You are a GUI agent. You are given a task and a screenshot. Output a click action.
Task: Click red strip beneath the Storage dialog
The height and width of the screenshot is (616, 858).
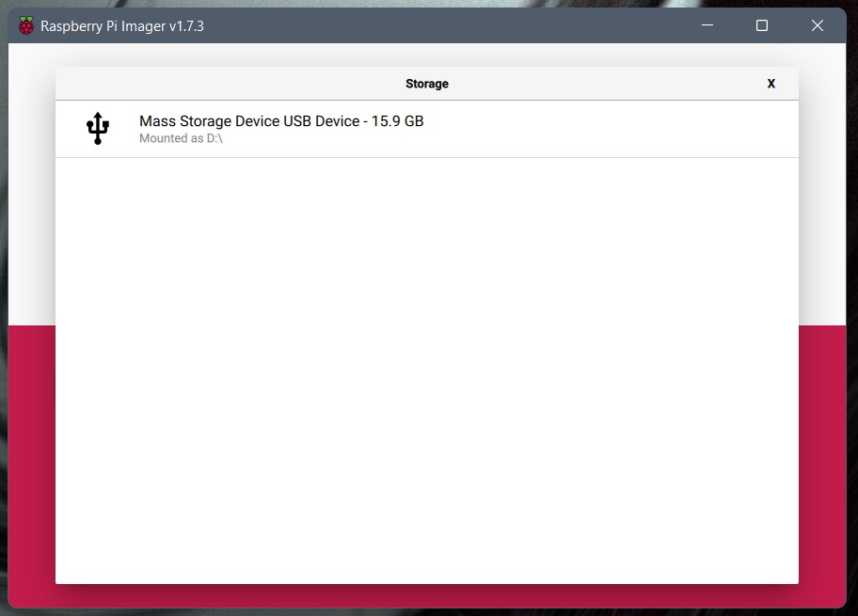[x=426, y=595]
